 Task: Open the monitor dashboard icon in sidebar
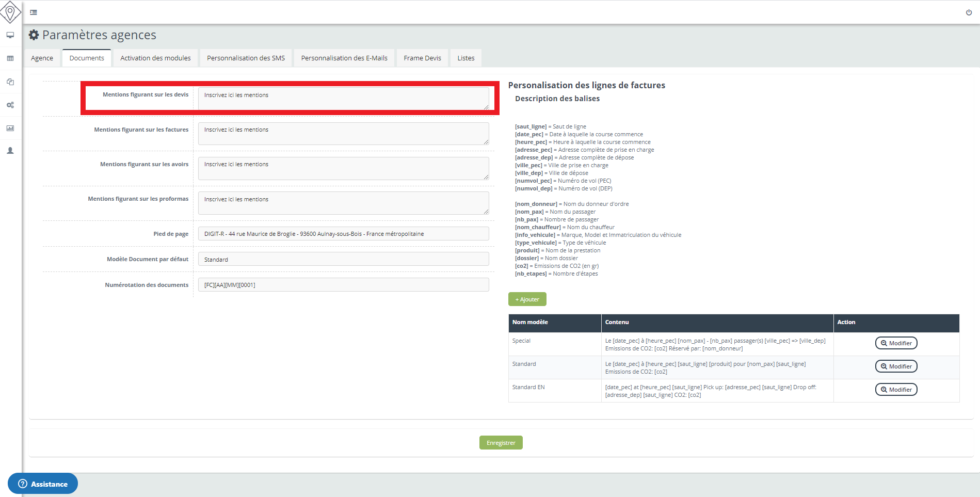click(10, 36)
